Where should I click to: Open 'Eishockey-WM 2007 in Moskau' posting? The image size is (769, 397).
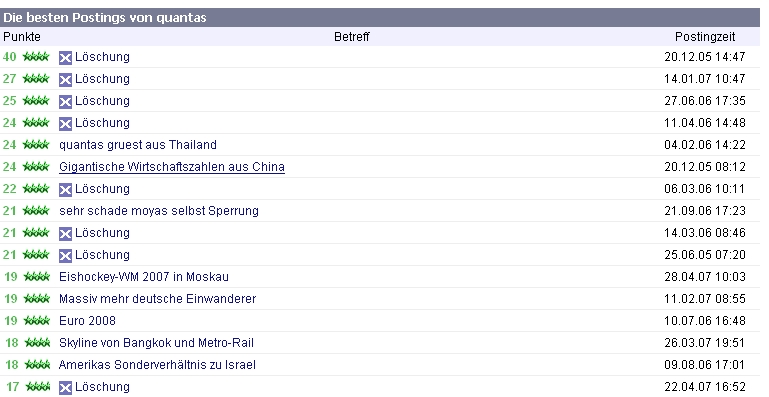coord(144,277)
